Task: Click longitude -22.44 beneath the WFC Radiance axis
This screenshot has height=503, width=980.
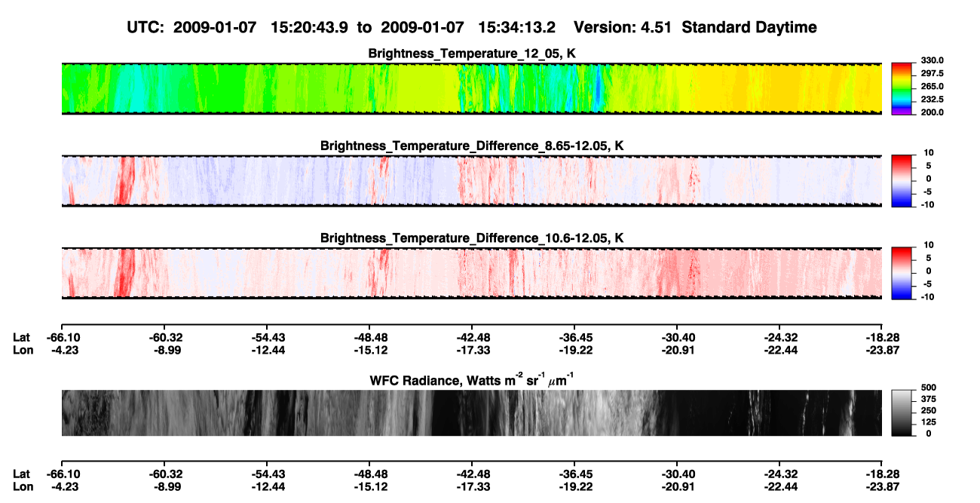Action: tap(780, 486)
